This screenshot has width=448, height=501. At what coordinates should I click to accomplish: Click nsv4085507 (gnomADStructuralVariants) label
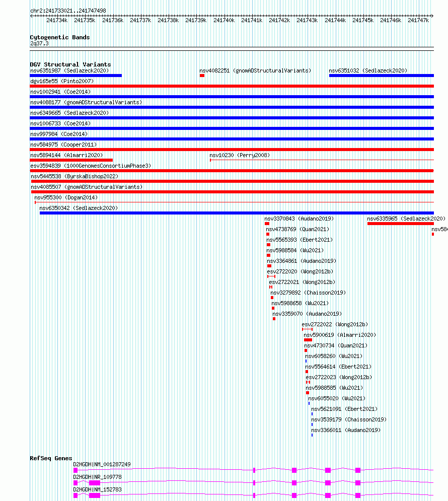point(87,187)
